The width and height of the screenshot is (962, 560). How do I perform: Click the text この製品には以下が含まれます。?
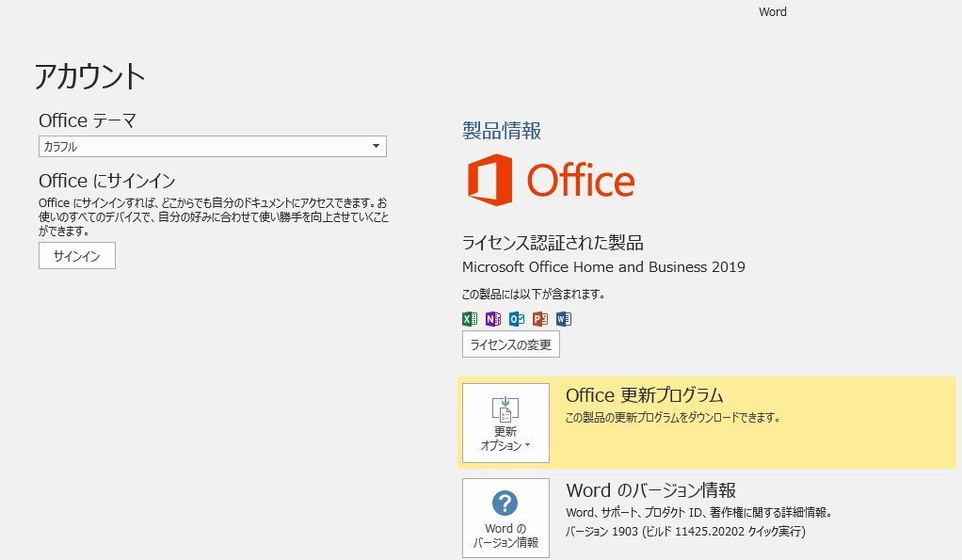tap(533, 294)
